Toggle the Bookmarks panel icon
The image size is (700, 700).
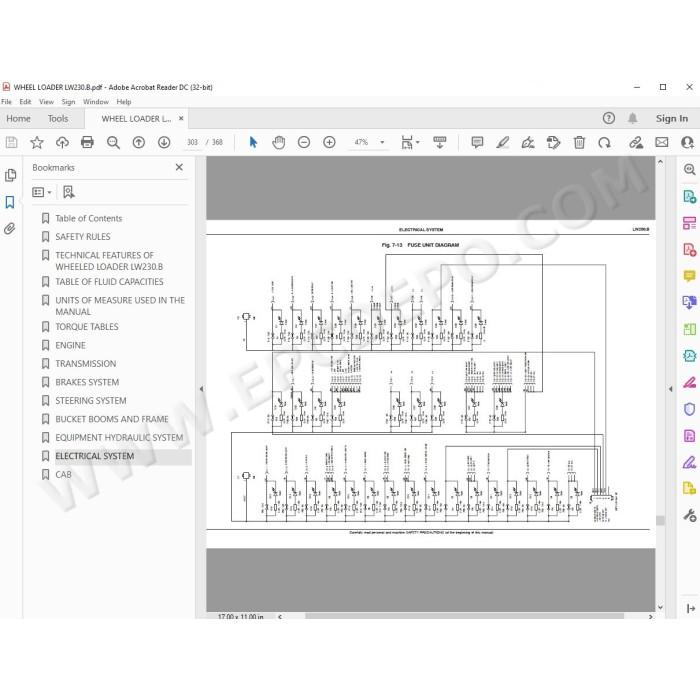[10, 202]
